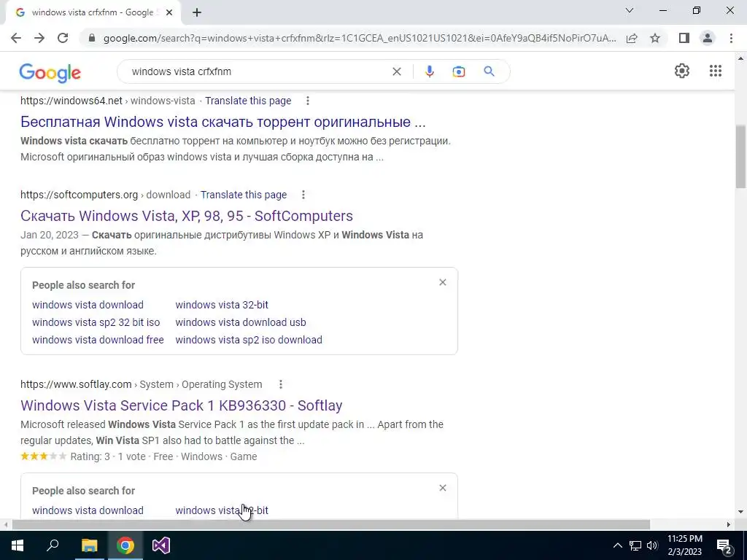Click the horizontal scrollbar thumb

click(x=331, y=525)
